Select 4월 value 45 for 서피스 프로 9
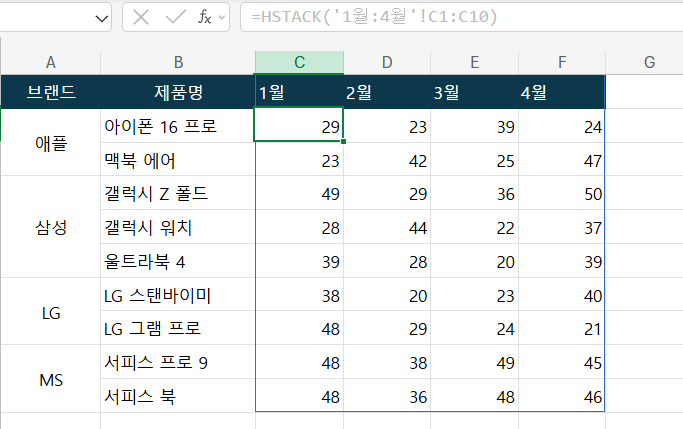The width and height of the screenshot is (683, 429). point(562,362)
